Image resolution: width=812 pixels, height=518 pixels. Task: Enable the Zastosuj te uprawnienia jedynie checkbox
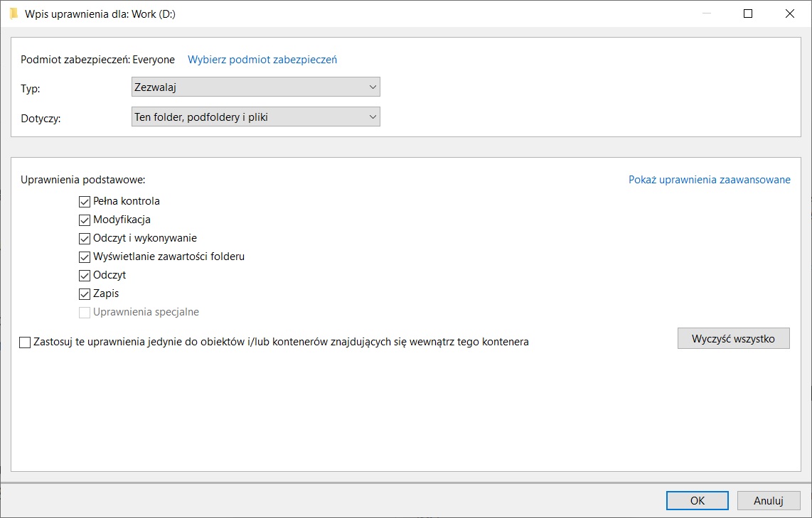pos(26,342)
